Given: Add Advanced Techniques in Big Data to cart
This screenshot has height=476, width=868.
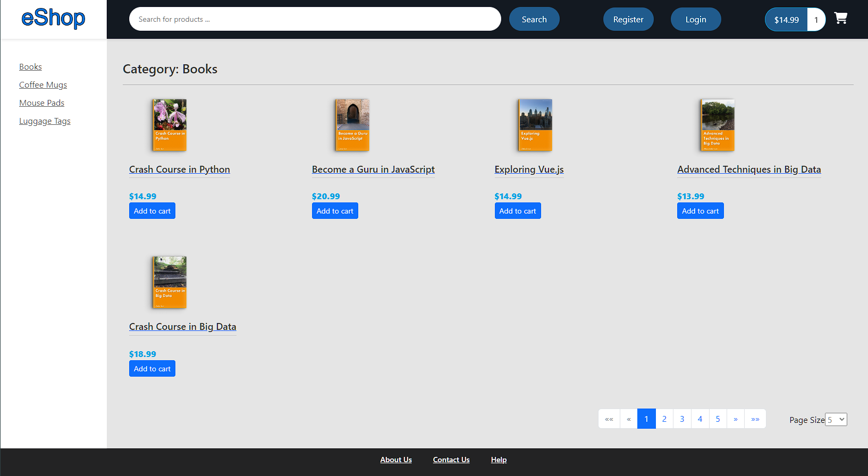Looking at the screenshot, I should tap(700, 211).
